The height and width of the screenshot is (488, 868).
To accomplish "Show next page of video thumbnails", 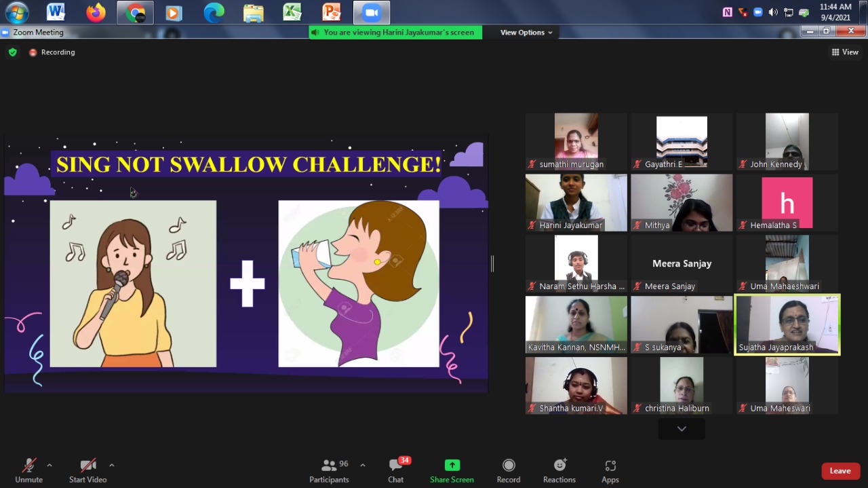I will [682, 428].
